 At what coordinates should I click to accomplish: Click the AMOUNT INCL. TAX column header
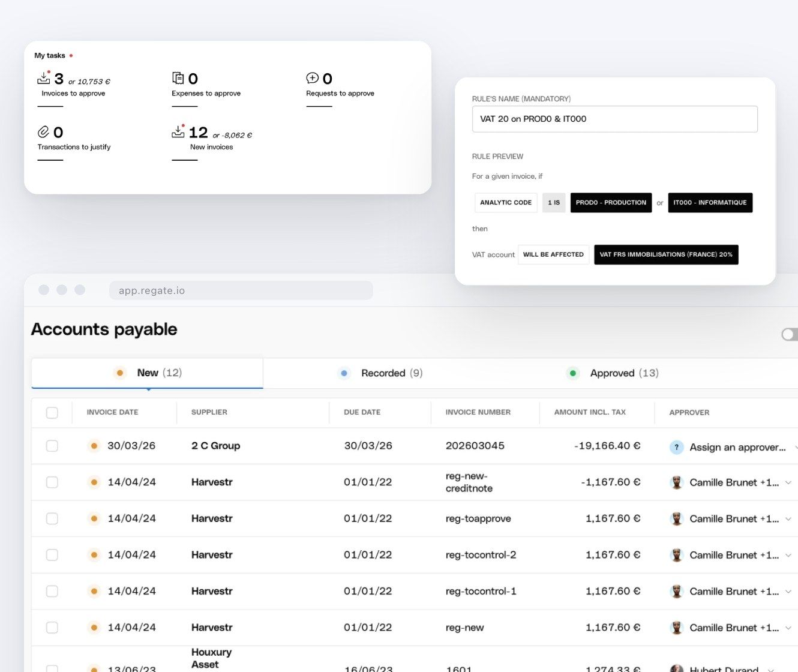point(590,412)
